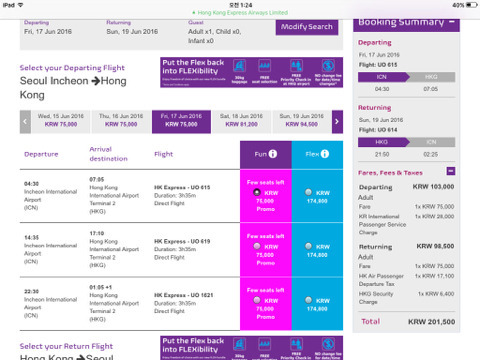
Task: Show earlier dates with left arrow
Action: tap(25, 122)
